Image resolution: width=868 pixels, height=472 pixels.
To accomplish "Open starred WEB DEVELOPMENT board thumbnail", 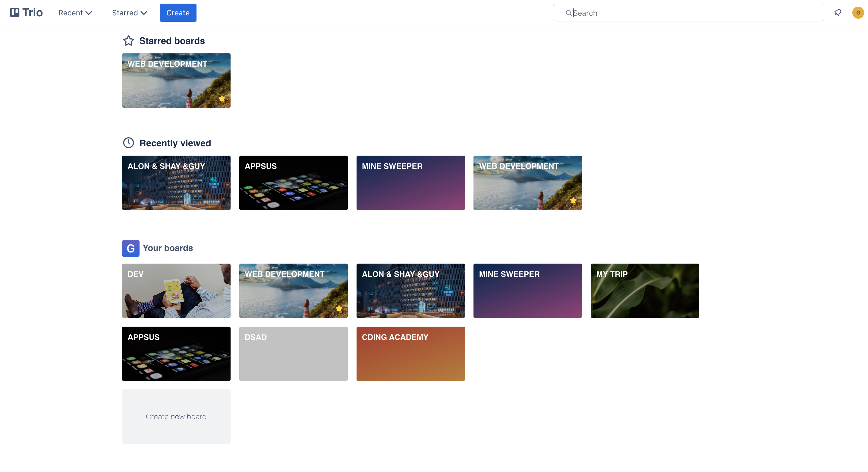I will click(x=176, y=81).
